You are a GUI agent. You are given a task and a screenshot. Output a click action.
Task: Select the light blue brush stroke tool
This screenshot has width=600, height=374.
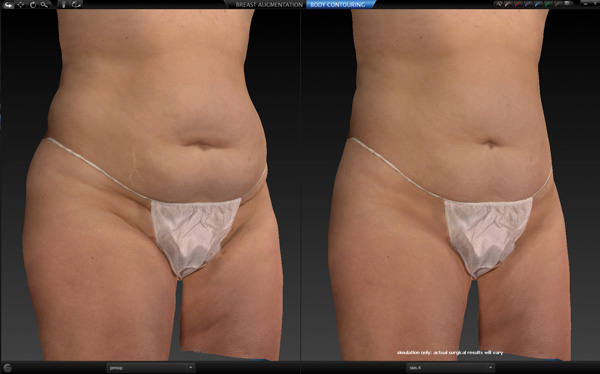[538, 4]
